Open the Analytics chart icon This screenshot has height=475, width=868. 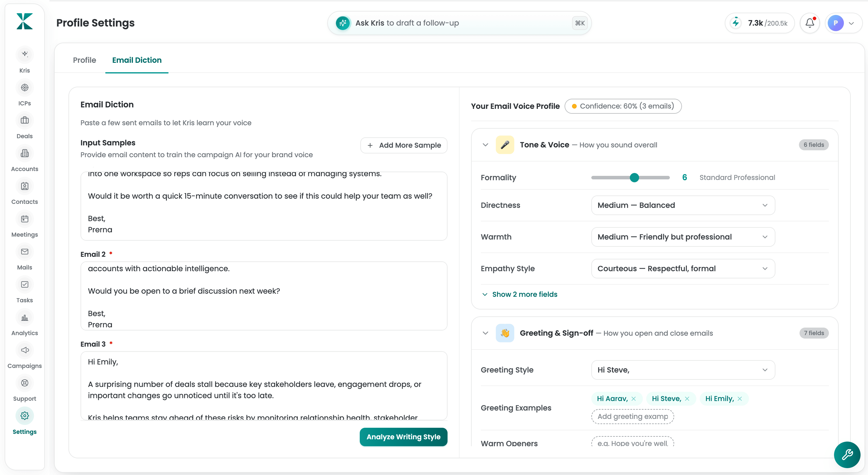pyautogui.click(x=25, y=317)
